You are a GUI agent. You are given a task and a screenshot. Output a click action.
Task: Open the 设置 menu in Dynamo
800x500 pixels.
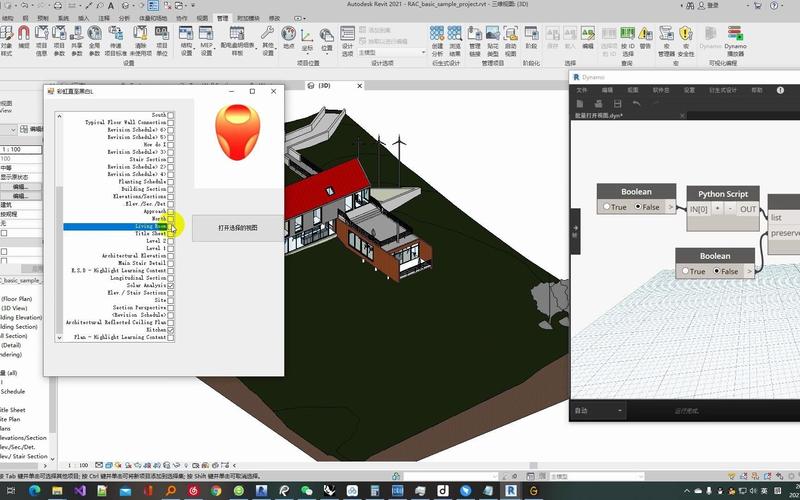[689, 90]
